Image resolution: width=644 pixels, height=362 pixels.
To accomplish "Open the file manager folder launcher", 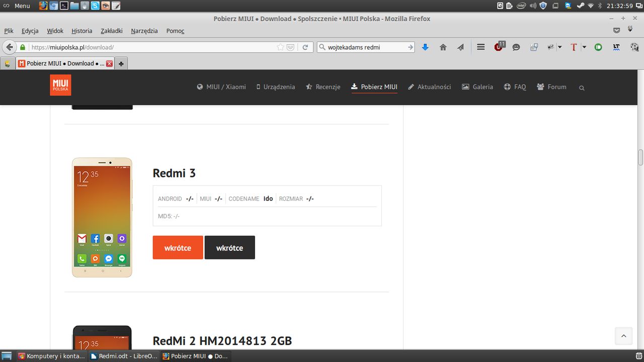I will pyautogui.click(x=74, y=6).
